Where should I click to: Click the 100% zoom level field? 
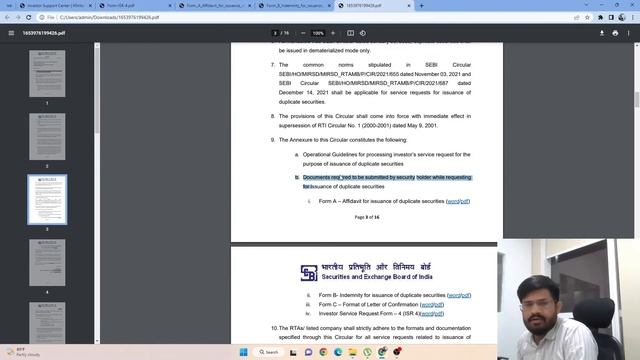pyautogui.click(x=318, y=33)
